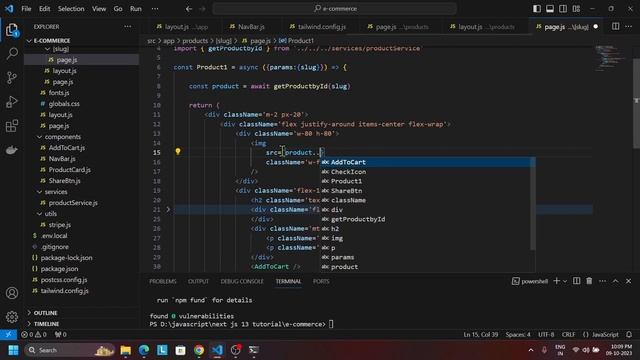
Task: Open the Explorer view in activity bar
Action: pos(12,30)
